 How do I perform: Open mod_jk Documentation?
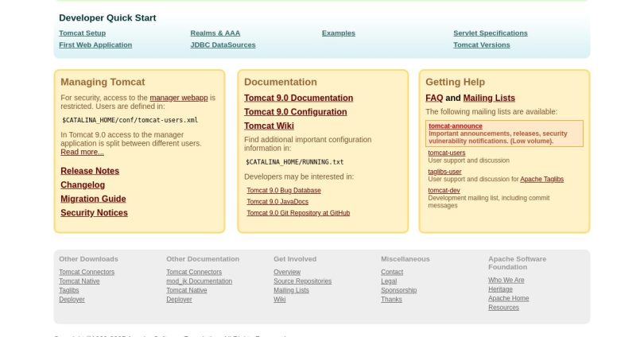point(200,281)
